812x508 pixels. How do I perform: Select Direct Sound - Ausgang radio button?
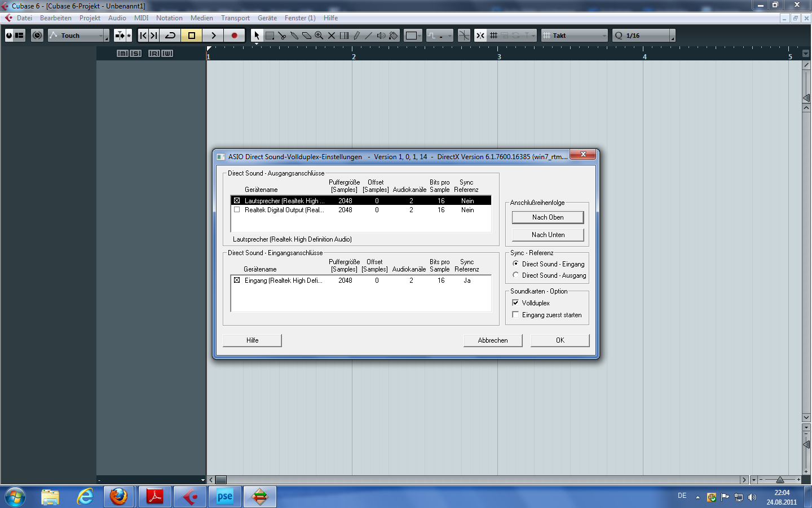point(515,275)
